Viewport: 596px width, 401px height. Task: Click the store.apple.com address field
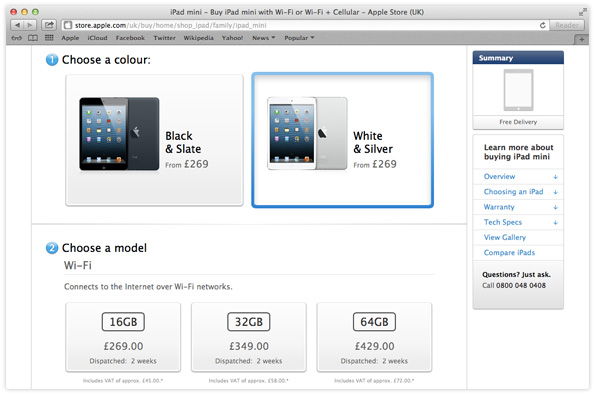coord(304,25)
